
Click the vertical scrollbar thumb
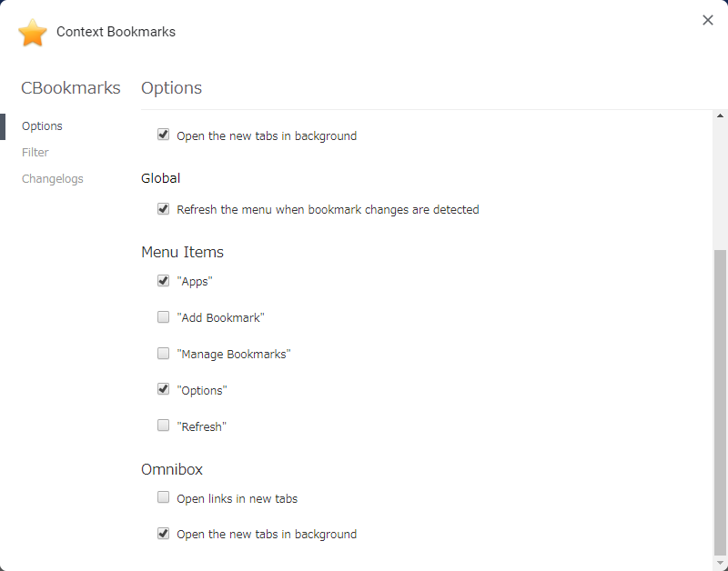720,402
